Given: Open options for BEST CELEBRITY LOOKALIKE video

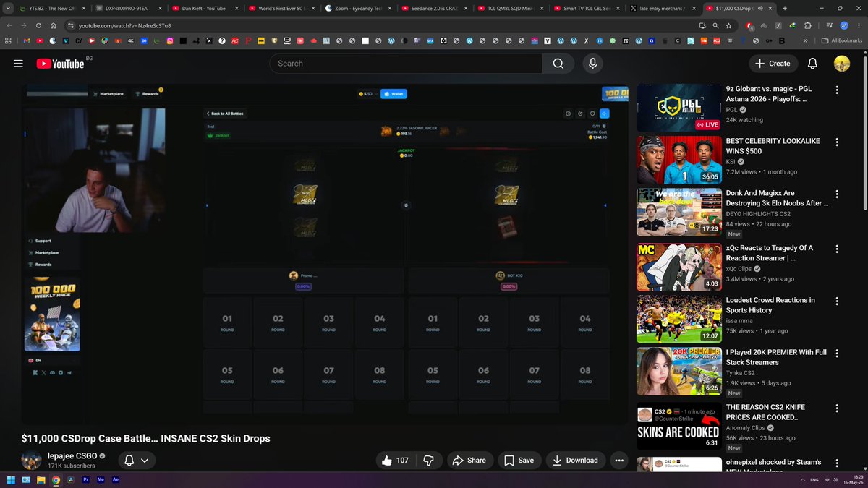Looking at the screenshot, I should [x=837, y=142].
